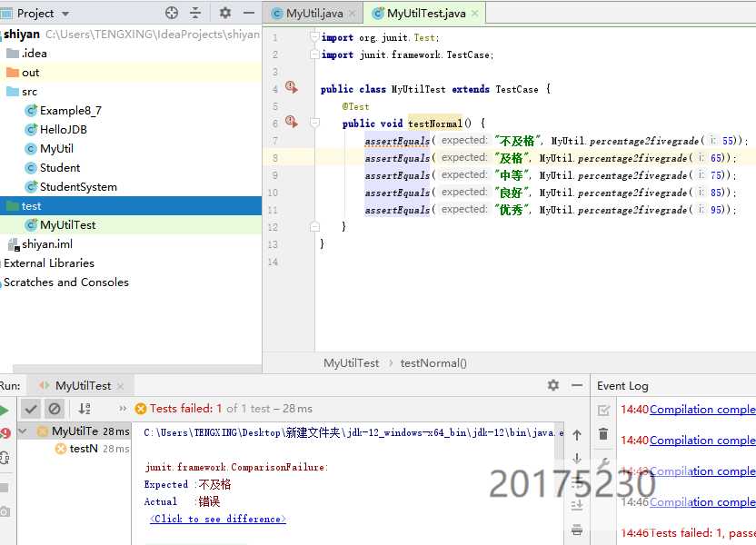Image resolution: width=756 pixels, height=545 pixels.
Task: Show more test toolbar actions chevrons
Action: coord(123,409)
